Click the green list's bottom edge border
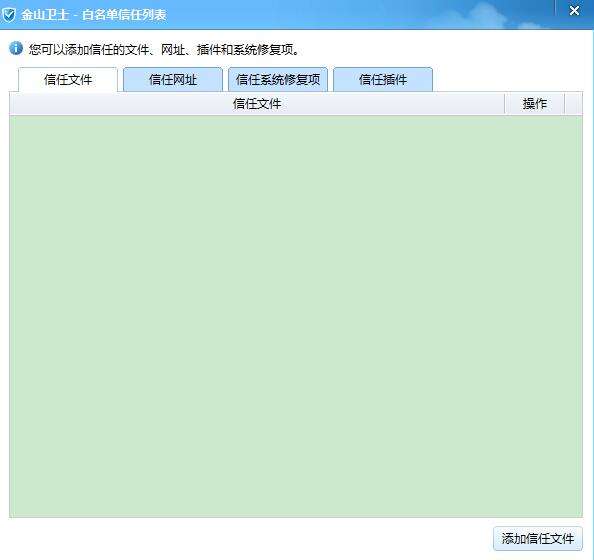This screenshot has width=594, height=560. click(x=296, y=517)
